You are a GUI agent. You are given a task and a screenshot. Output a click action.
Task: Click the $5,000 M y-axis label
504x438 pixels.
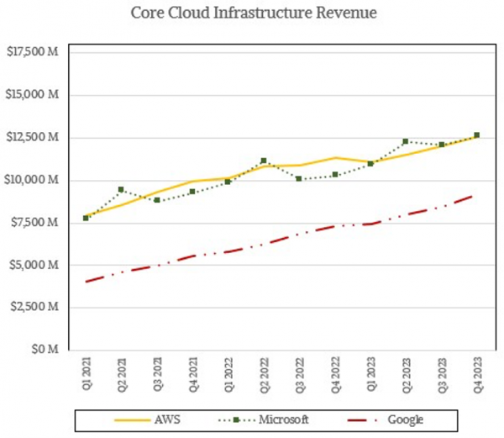pyautogui.click(x=34, y=265)
